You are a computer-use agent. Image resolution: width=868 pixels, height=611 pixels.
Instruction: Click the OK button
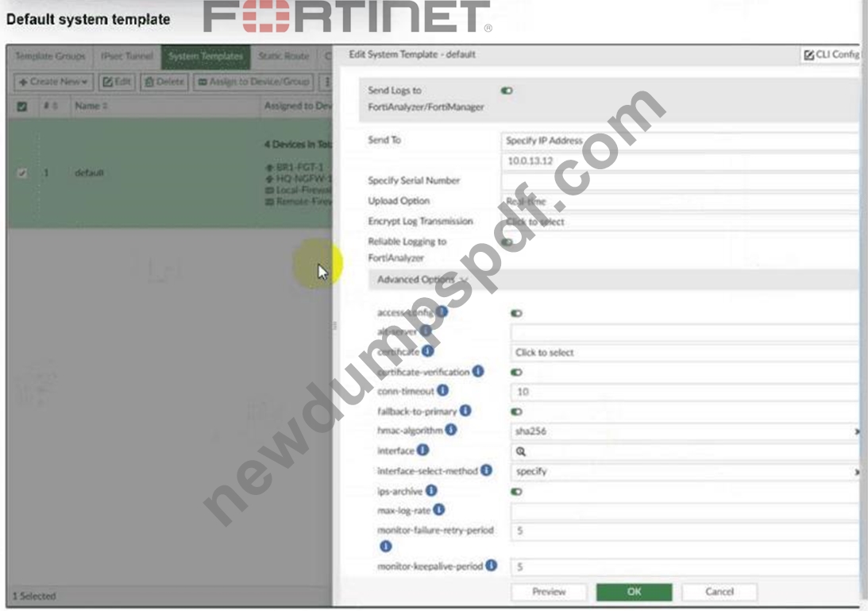tap(635, 592)
